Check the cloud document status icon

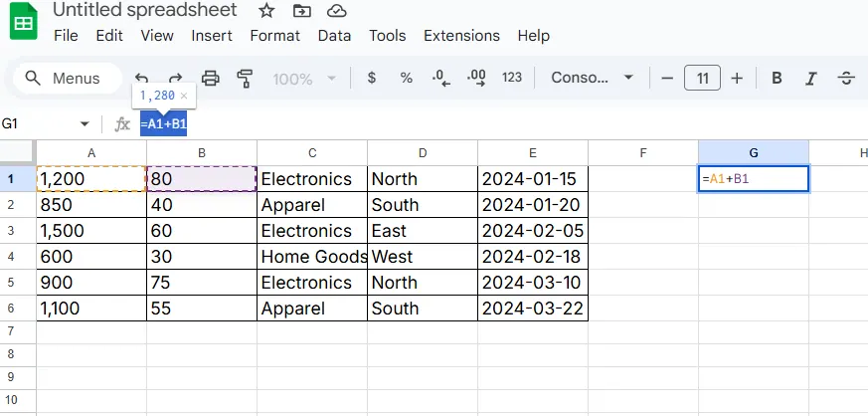pos(336,11)
